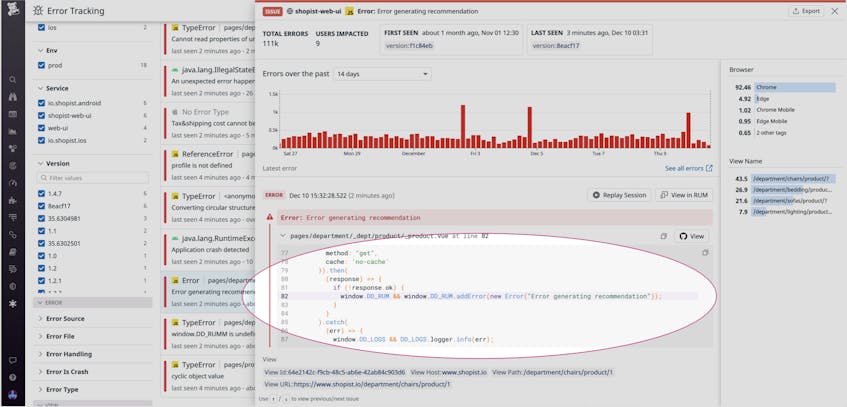Open search via the magnifier nav icon

(x=12, y=79)
